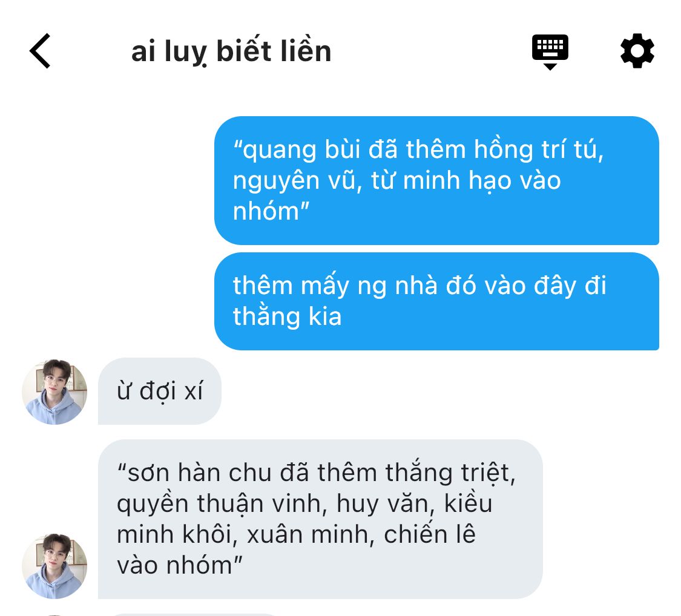The height and width of the screenshot is (616, 681).
Task: Select blue message "thêm mấy ng nhà đó"
Action: (x=436, y=301)
